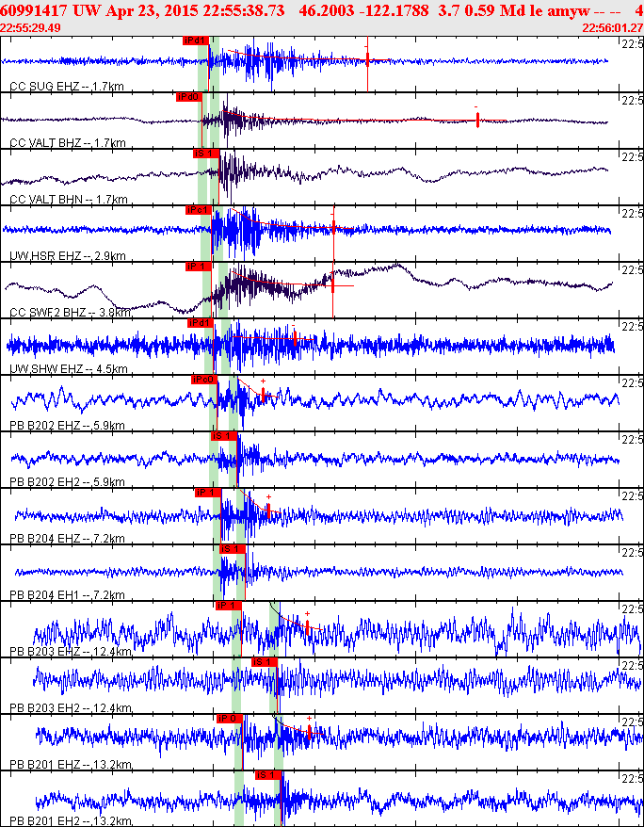Click the 'CC SUG EHZ -- 1.7km' station label
This screenshot has height=827, width=644.
67,87
